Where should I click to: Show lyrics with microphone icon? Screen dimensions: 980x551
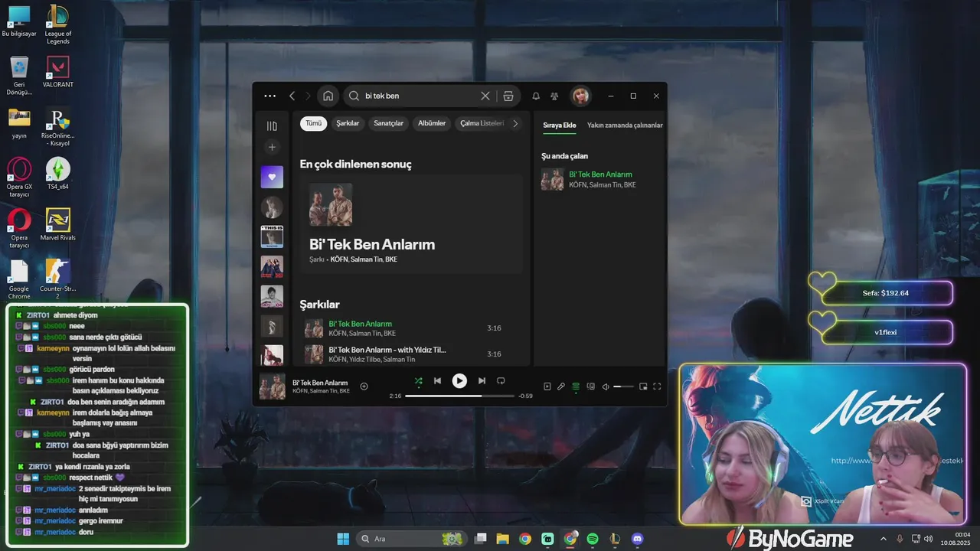coord(561,386)
